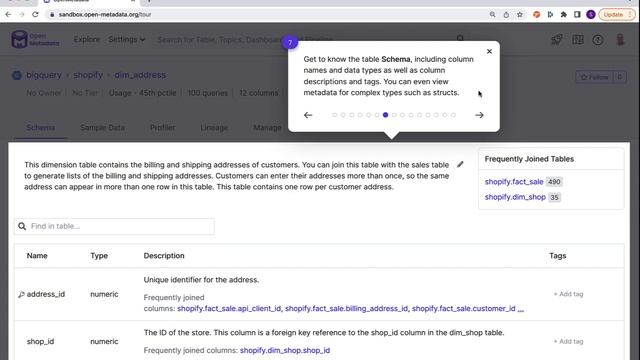Click the shop_id column name
This screenshot has width=640, height=360.
click(40, 341)
